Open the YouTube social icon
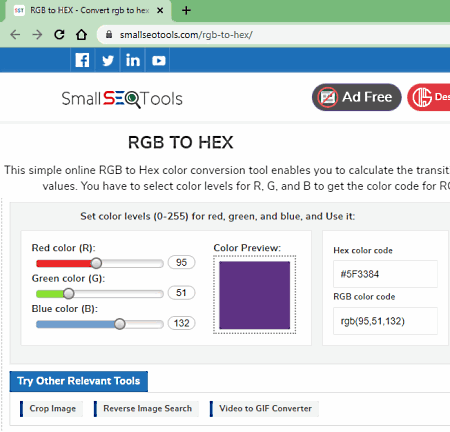This screenshot has width=450, height=432. point(158,60)
